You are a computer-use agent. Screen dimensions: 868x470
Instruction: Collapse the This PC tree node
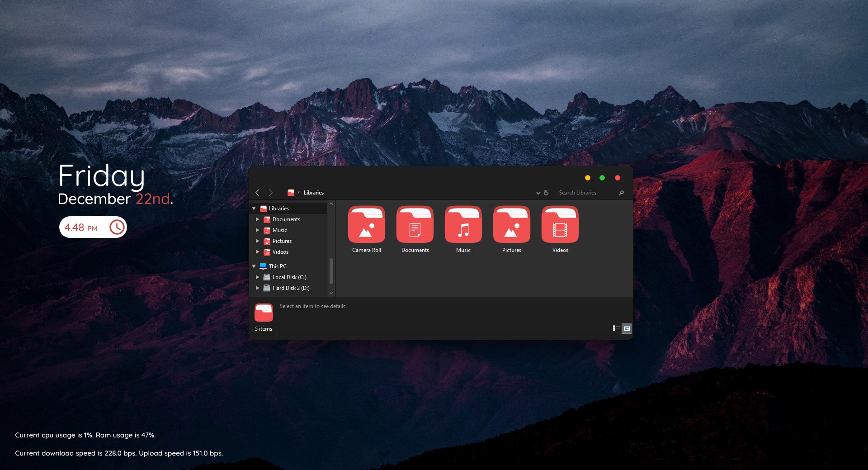[254, 266]
